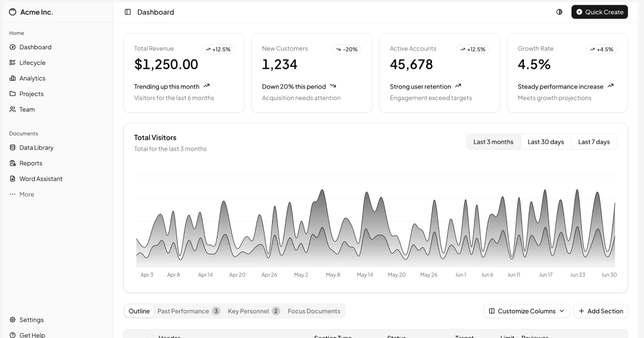Open the Team section

26,109
